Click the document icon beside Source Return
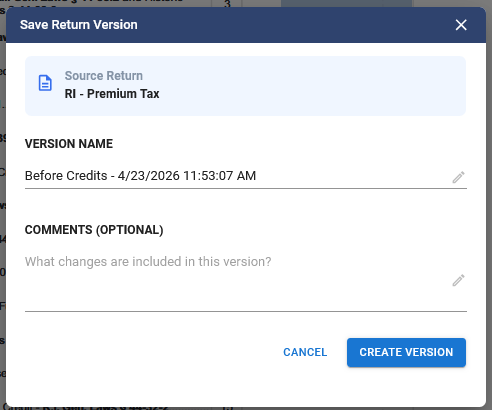This screenshot has height=410, width=492. (45, 83)
